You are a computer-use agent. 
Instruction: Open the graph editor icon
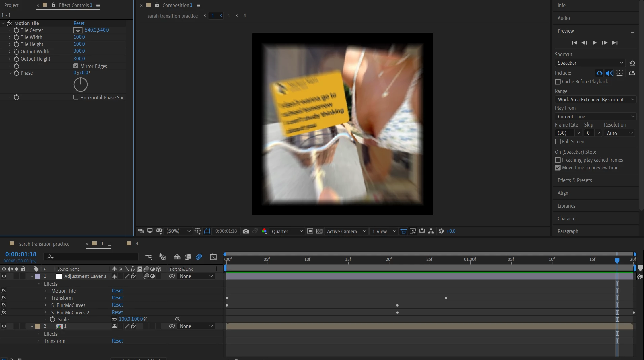click(213, 257)
